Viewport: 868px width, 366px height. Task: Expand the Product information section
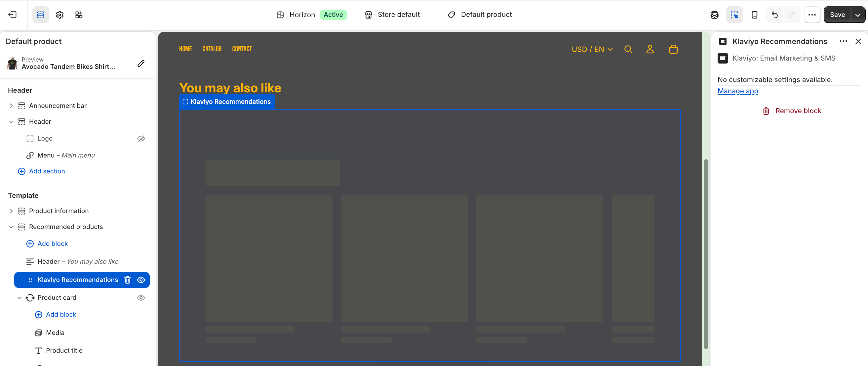pos(11,211)
